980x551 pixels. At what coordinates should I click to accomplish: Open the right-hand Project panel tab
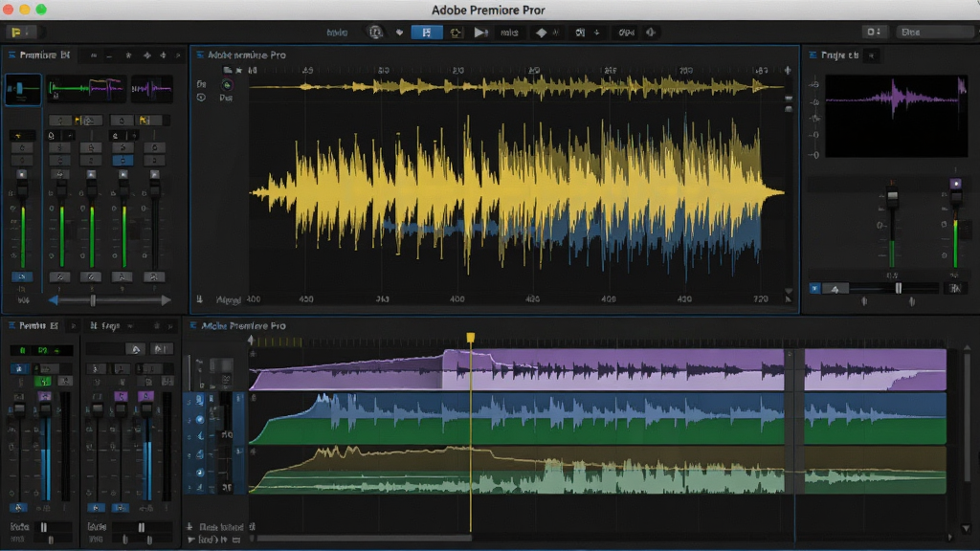click(x=839, y=55)
